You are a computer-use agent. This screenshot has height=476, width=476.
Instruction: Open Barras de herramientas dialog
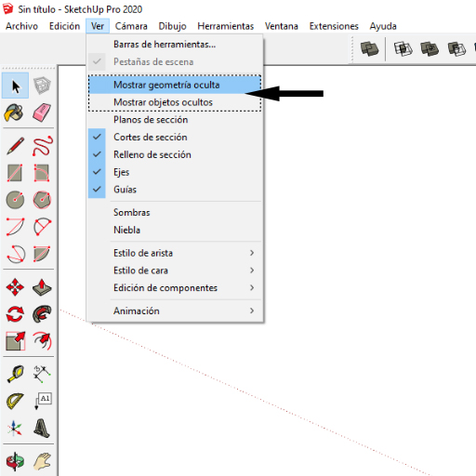175,45
